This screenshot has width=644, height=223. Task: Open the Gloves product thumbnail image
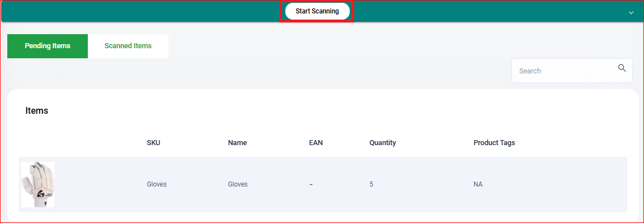click(x=38, y=184)
